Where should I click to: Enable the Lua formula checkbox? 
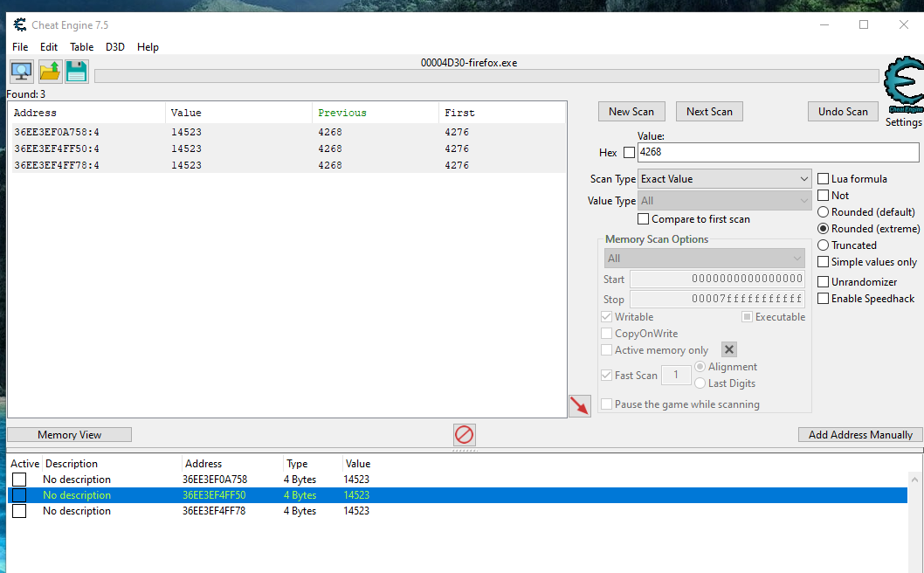click(824, 178)
